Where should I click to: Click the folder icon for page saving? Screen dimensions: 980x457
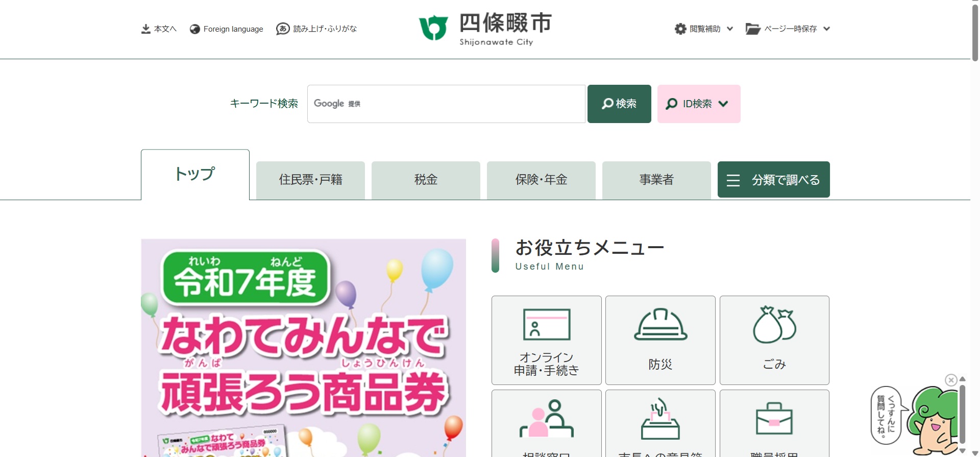coord(753,29)
